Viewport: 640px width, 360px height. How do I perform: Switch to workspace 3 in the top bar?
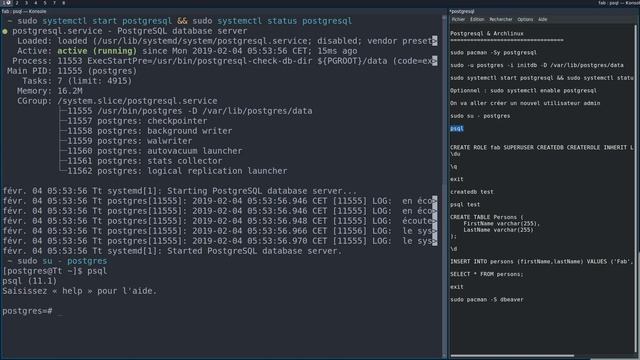[x=26, y=3]
